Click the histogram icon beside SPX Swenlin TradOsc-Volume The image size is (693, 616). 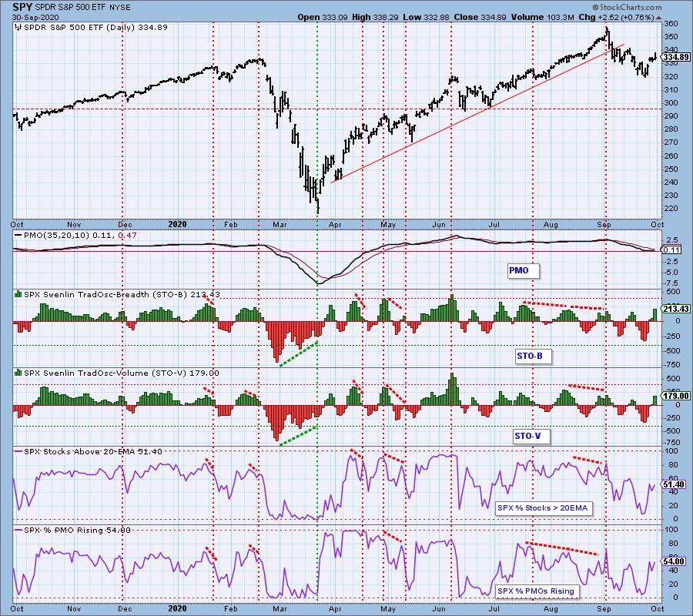coord(18,373)
